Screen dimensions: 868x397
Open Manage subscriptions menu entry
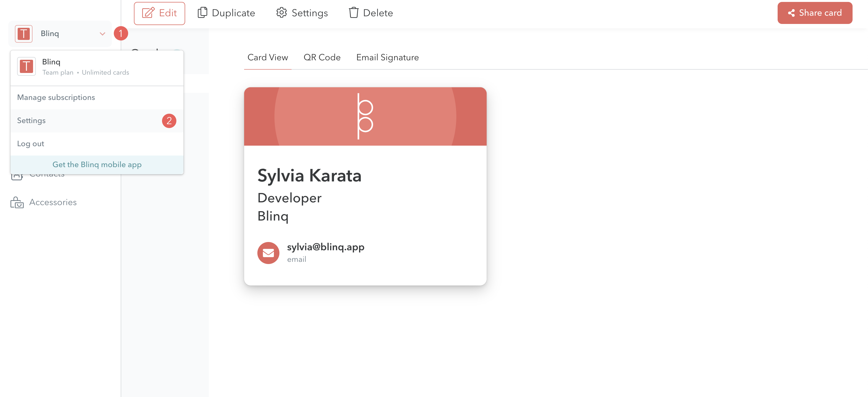point(97,97)
